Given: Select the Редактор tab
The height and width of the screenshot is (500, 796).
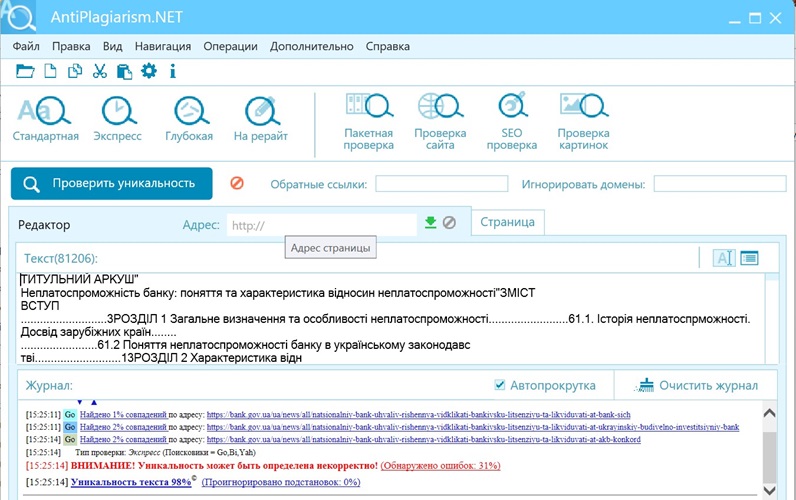Looking at the screenshot, I should pos(44,225).
